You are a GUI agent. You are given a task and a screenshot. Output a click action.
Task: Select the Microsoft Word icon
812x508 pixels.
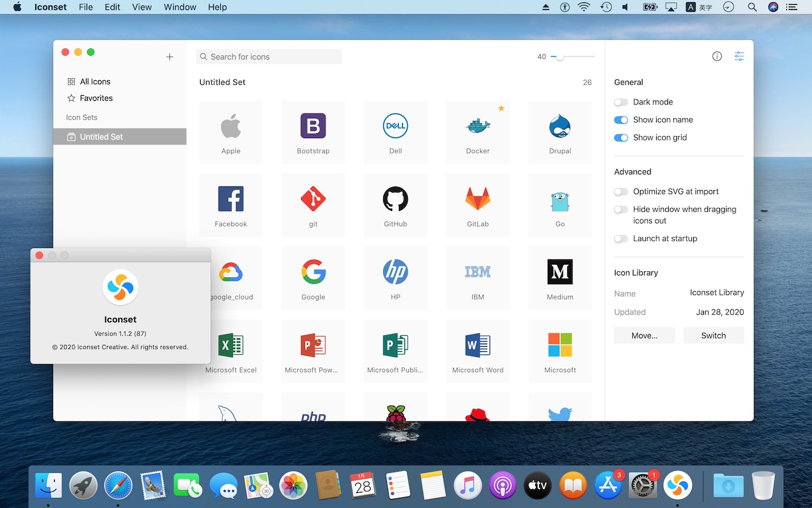[x=478, y=345]
